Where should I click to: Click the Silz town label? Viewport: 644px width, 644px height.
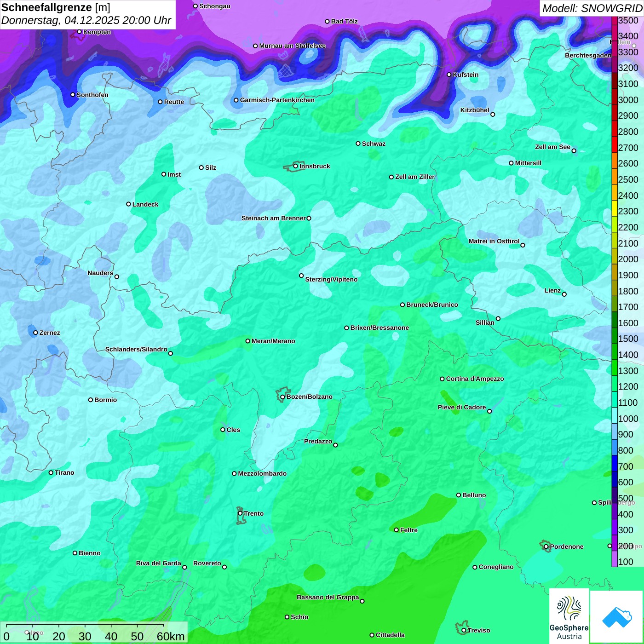211,167
